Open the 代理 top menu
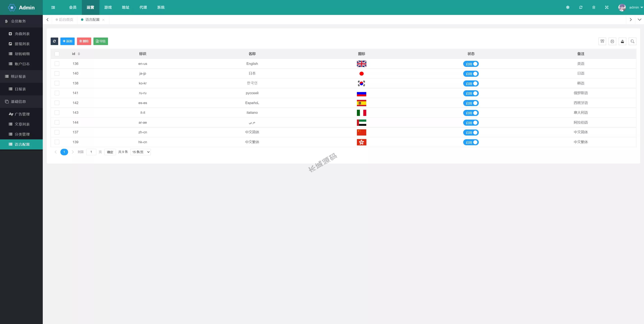This screenshot has width=644, height=324. click(143, 8)
